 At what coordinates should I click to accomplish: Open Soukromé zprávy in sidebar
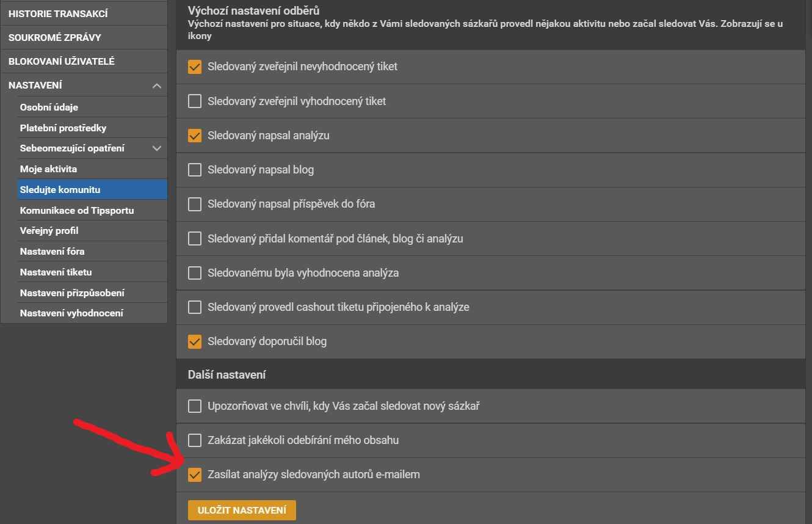click(x=55, y=38)
